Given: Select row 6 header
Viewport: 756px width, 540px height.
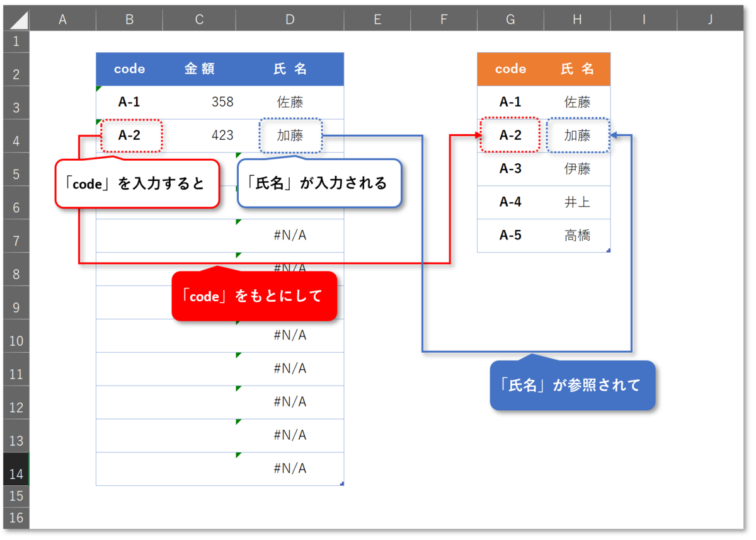Looking at the screenshot, I should (x=16, y=203).
